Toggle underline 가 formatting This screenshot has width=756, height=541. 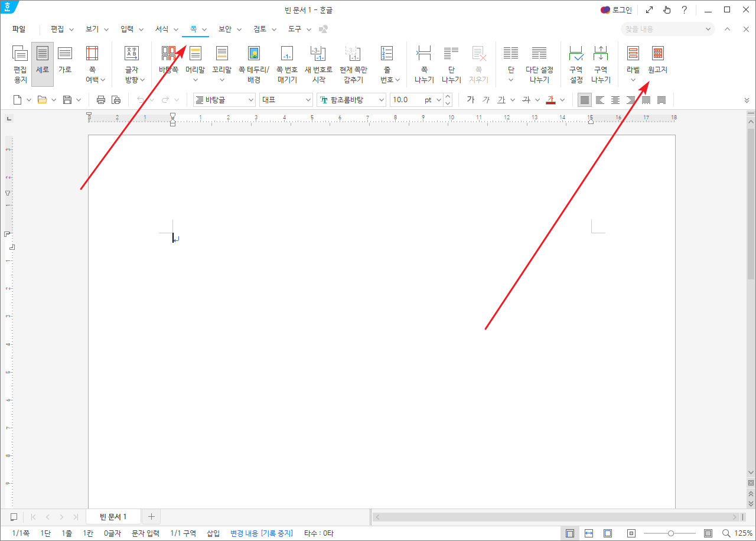tap(501, 100)
